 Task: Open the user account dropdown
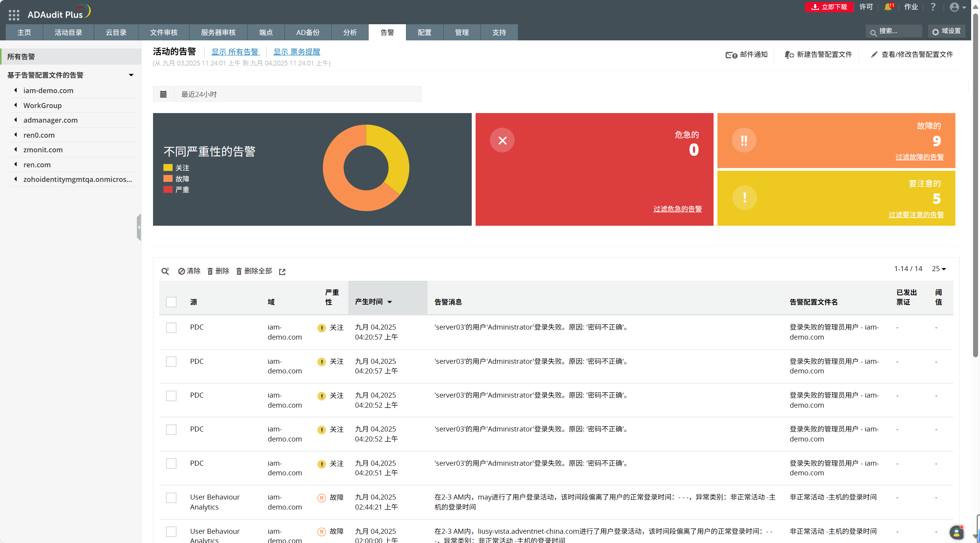point(957,7)
